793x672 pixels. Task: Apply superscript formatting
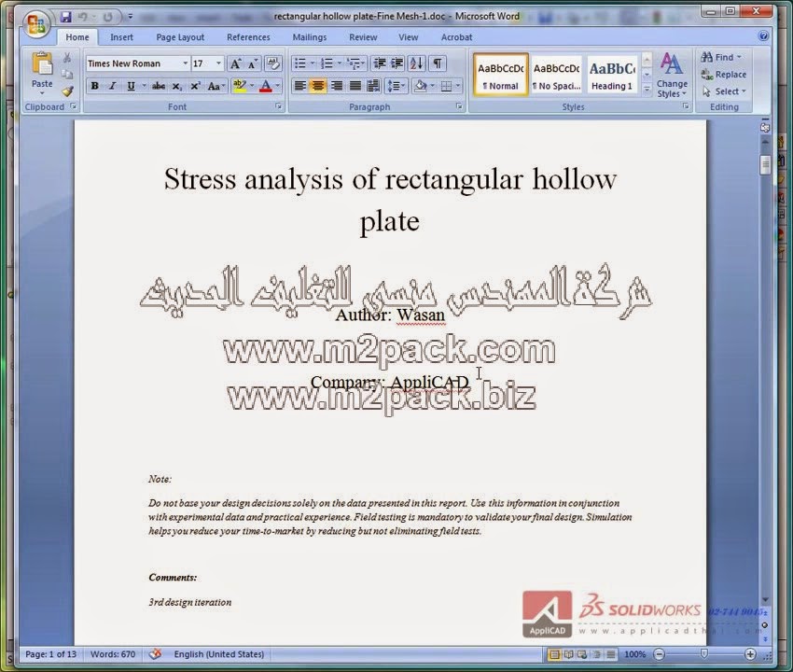[x=195, y=86]
